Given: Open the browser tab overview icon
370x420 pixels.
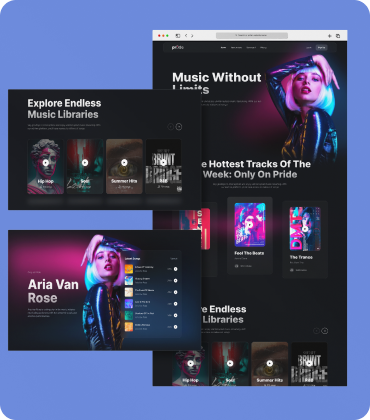Looking at the screenshot, I should tap(338, 36).
